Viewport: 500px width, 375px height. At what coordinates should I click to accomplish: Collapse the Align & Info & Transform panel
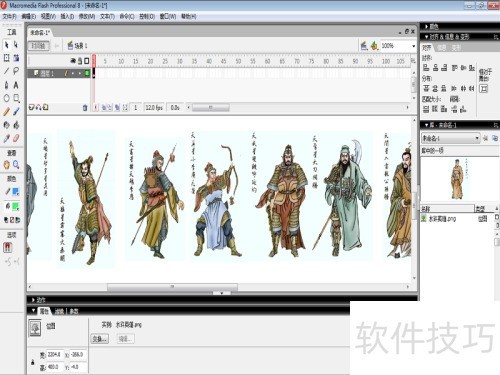427,36
